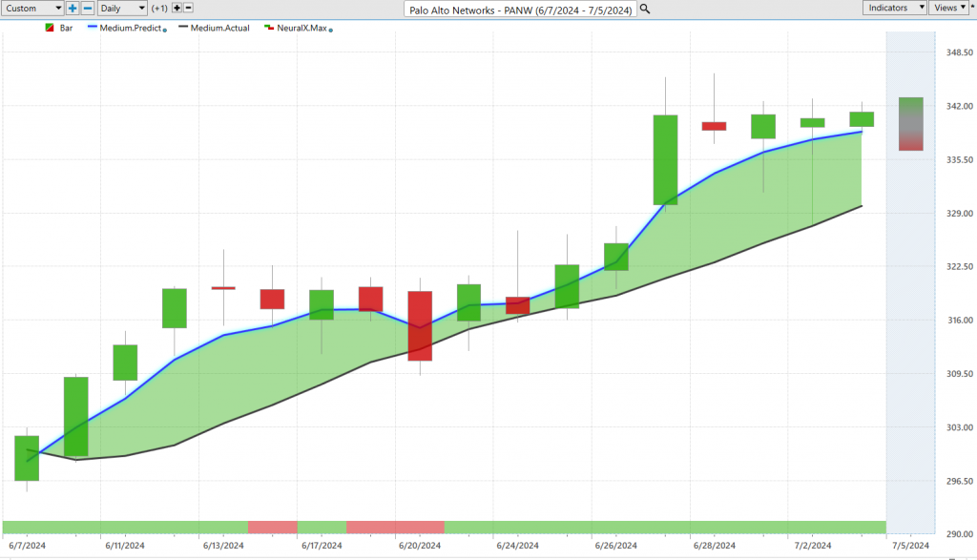The image size is (977, 560).
Task: Click the NeuralX.Max legend icon
Action: click(x=269, y=28)
